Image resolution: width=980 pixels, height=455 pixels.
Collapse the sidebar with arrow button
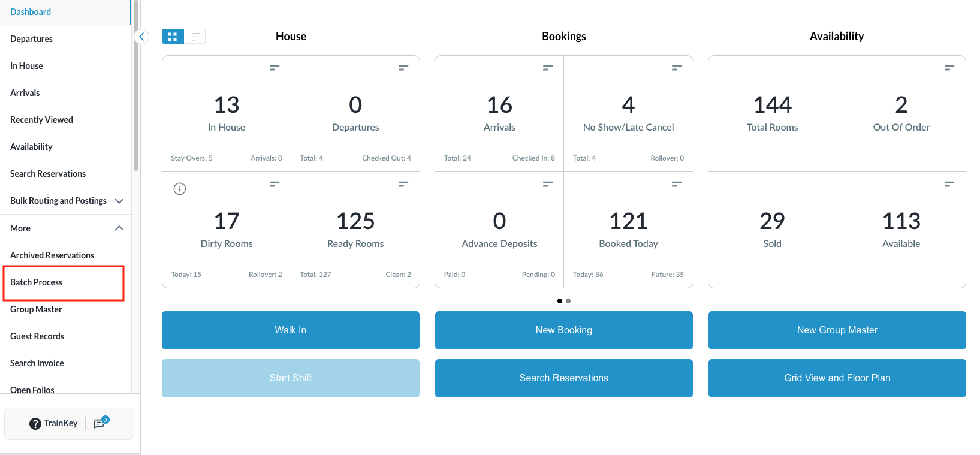click(141, 37)
